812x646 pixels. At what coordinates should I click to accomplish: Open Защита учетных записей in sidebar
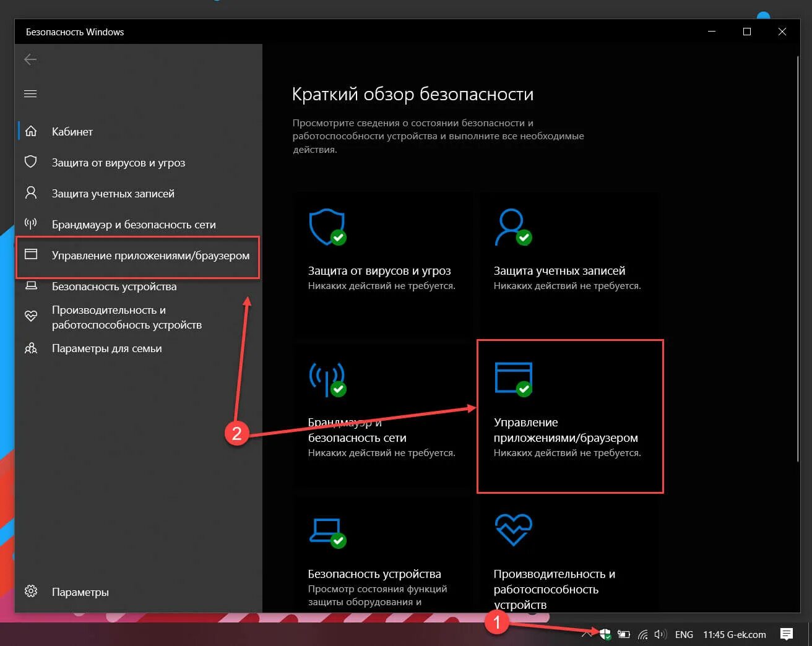139,193
